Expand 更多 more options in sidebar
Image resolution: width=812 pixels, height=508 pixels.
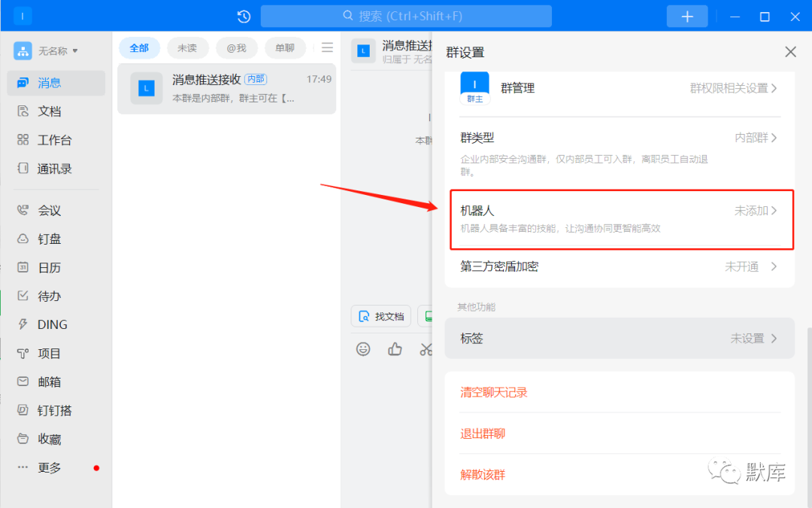coord(56,467)
